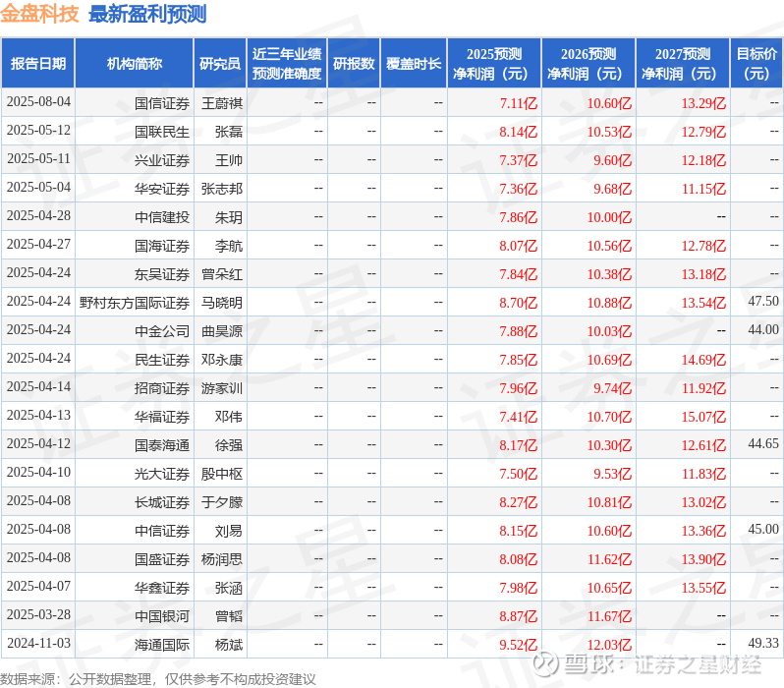This screenshot has height=688, width=784.
Task: Click analyst name 游家训
Action: point(222,389)
